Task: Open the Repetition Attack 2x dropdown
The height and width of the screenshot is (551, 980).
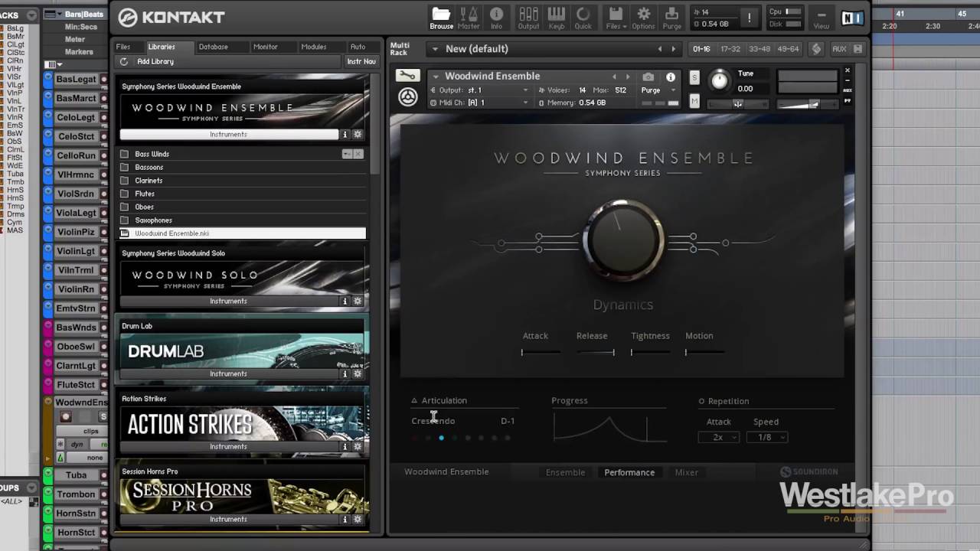Action: click(719, 437)
